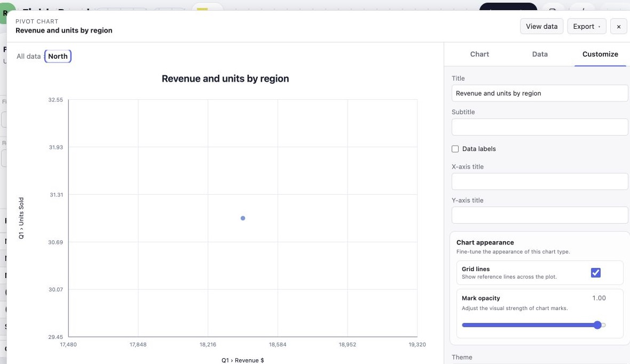This screenshot has width=630, height=364.
Task: Enable the Data labels checkbox
Action: coord(455,149)
